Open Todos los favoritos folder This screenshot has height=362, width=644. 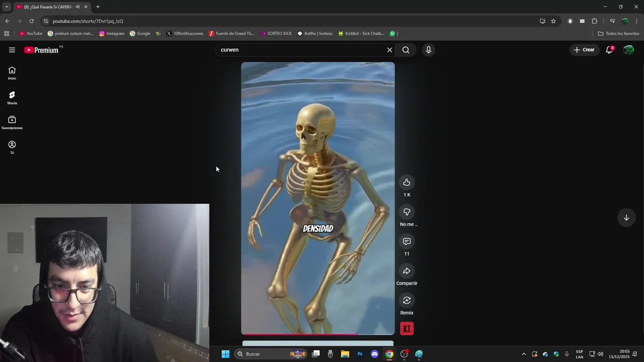pos(618,34)
